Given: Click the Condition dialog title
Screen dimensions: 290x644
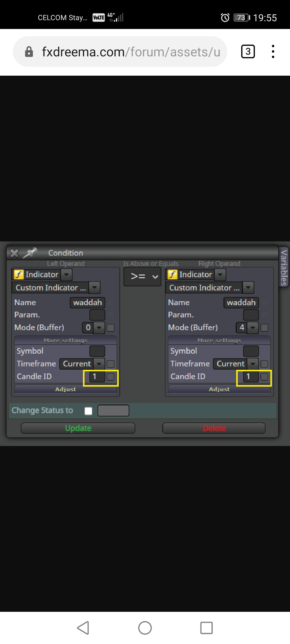Looking at the screenshot, I should pyautogui.click(x=66, y=253).
